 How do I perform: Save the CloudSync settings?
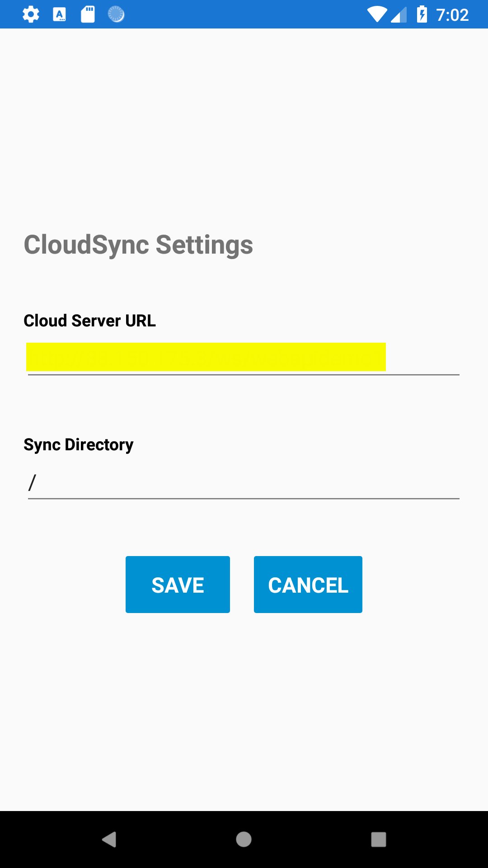178,585
